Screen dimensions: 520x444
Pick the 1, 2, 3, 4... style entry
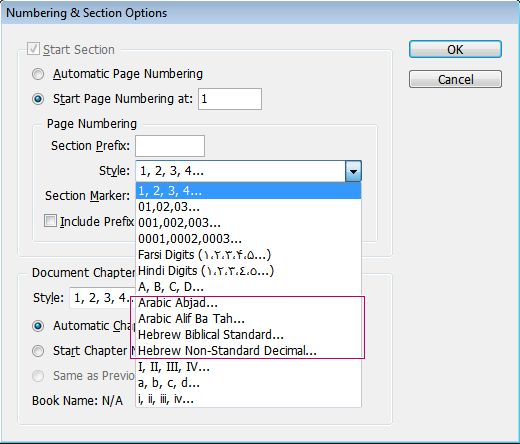(x=248, y=191)
